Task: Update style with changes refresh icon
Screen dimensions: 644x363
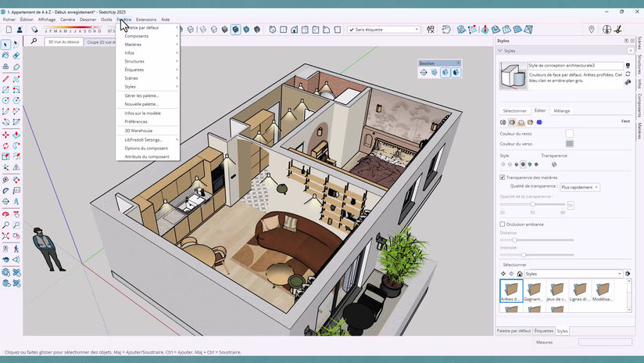Action: pos(628,74)
